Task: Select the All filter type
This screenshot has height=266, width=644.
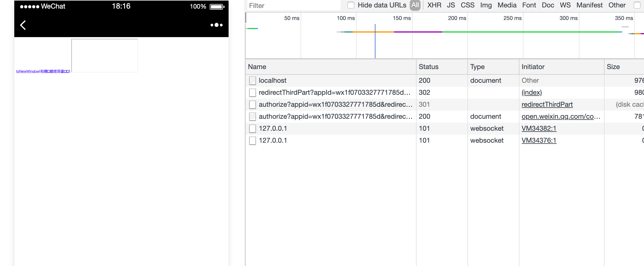Action: pos(415,5)
